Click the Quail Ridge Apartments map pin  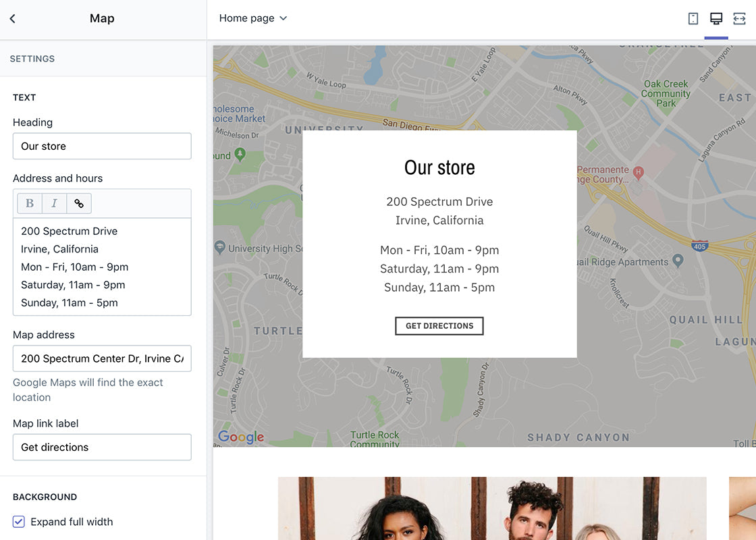click(x=678, y=261)
